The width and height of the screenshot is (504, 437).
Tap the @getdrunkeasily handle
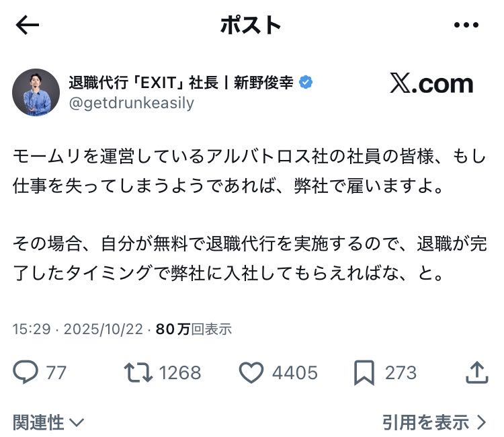click(131, 103)
